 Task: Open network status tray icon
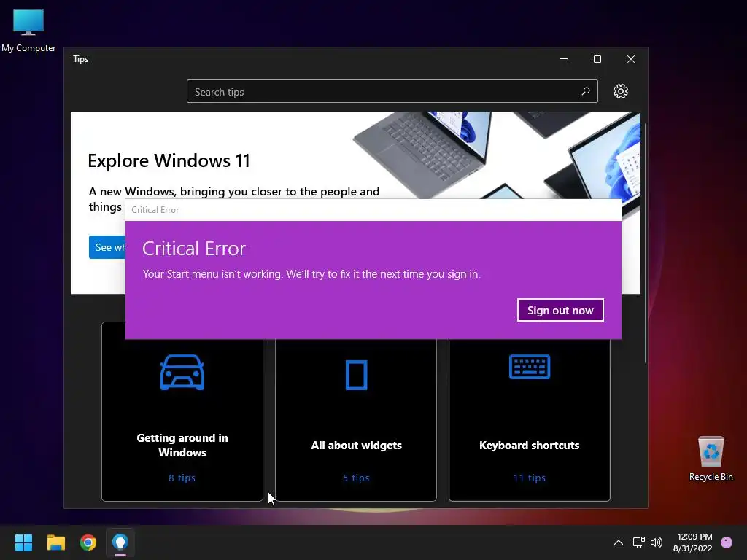(x=638, y=542)
